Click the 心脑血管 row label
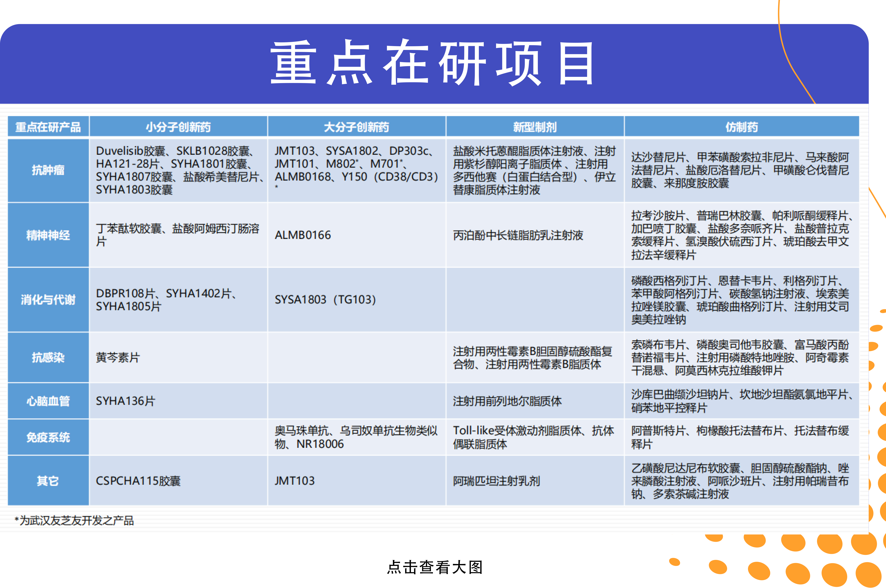 48,401
